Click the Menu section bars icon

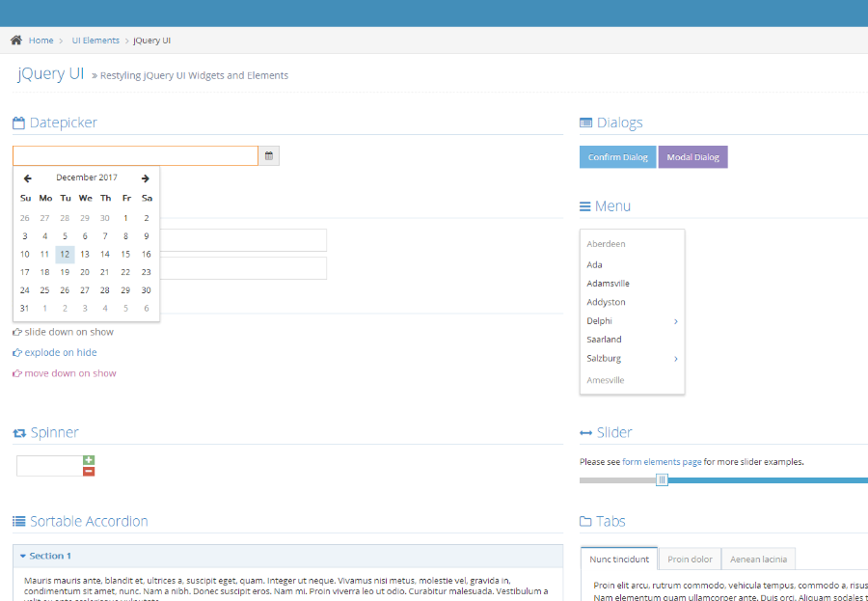(585, 206)
